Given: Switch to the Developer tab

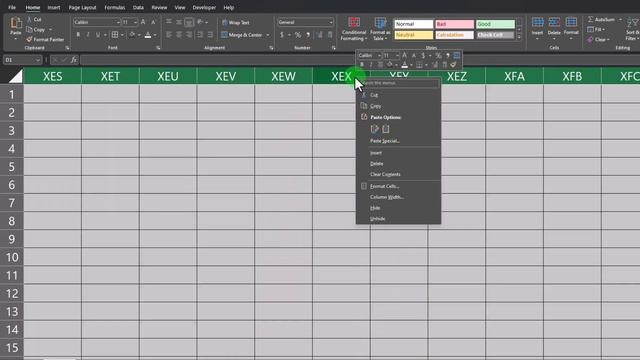Looking at the screenshot, I should (x=204, y=7).
